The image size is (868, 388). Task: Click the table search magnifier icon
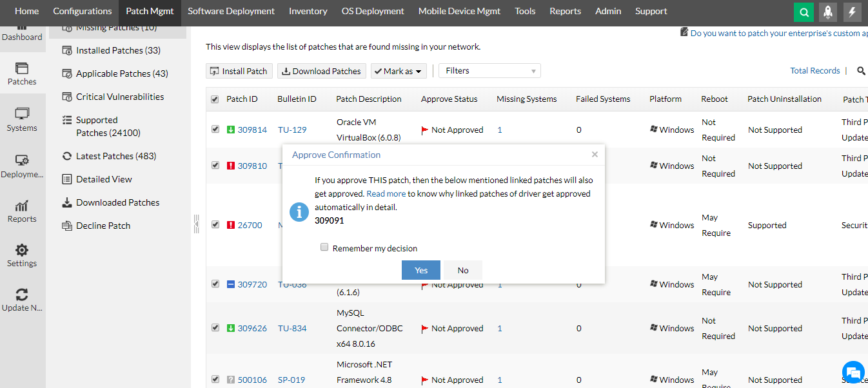tap(861, 71)
